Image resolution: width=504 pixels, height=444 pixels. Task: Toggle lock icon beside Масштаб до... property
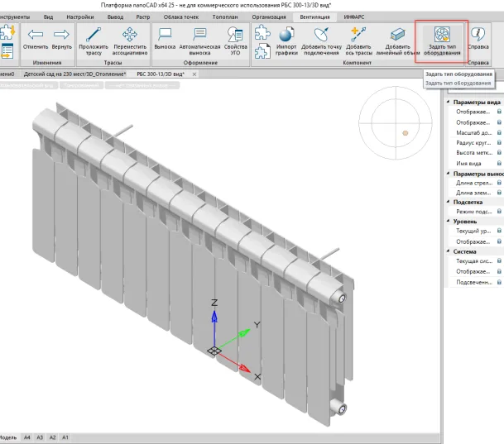coord(500,132)
